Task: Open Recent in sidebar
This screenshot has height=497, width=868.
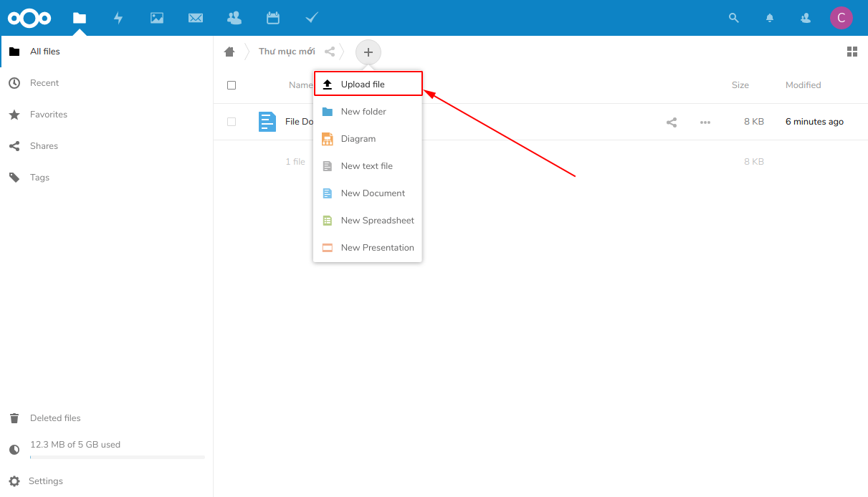Action: pos(107,83)
